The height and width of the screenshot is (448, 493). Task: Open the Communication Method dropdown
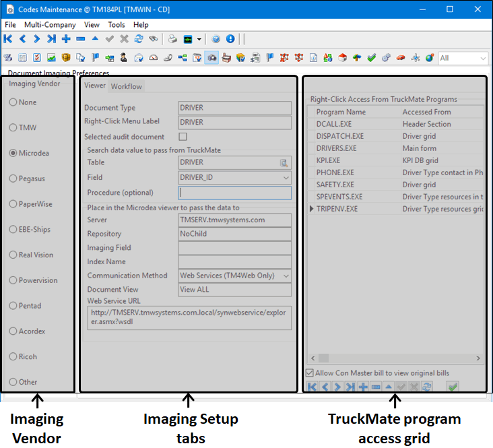point(286,276)
